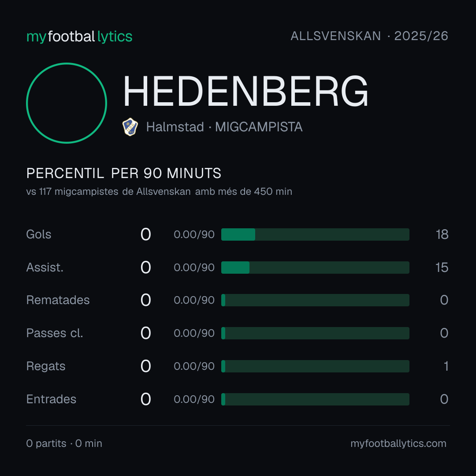
Task: Click the Halmstad · MIGCAMPISTA subtitle text
Action: click(x=224, y=127)
